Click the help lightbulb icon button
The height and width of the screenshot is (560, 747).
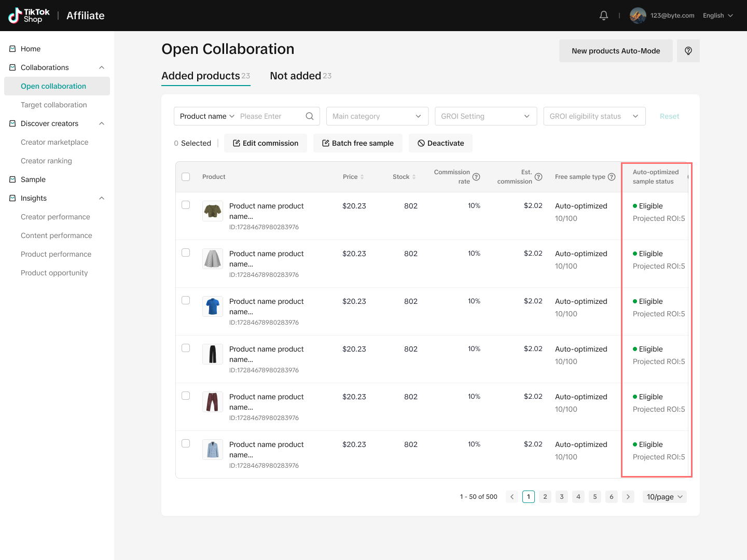tap(688, 51)
